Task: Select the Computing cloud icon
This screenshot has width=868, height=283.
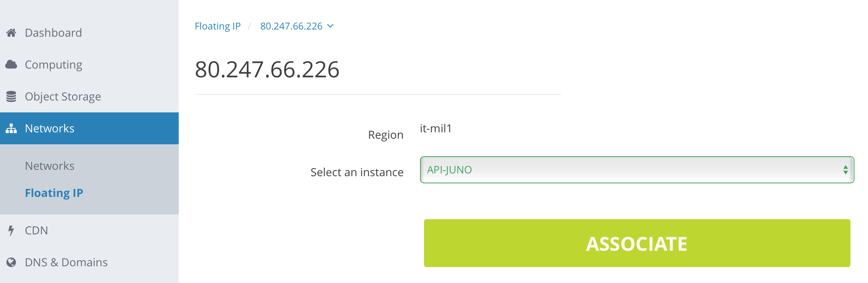Action: point(11,64)
